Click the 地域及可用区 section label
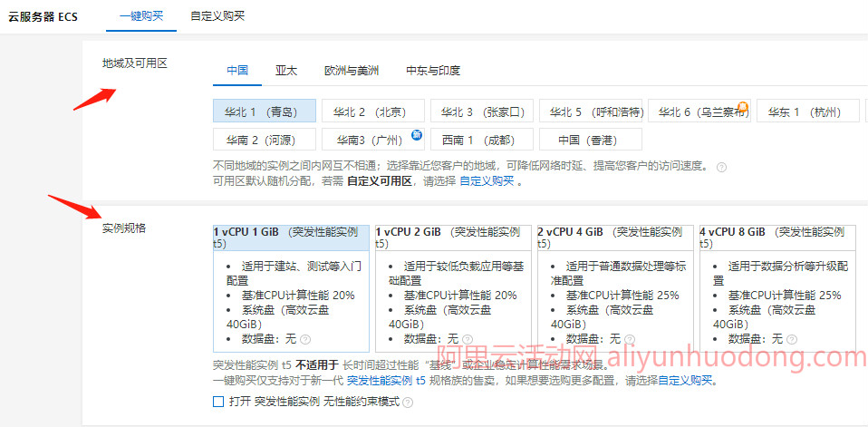Screen dimensions: 868x427 (x=134, y=63)
